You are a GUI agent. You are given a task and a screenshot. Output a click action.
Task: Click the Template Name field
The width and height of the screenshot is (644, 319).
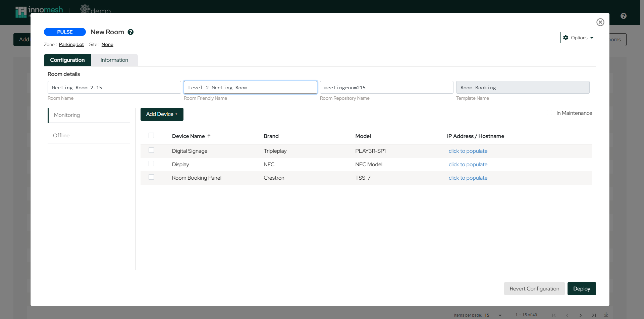(x=523, y=87)
